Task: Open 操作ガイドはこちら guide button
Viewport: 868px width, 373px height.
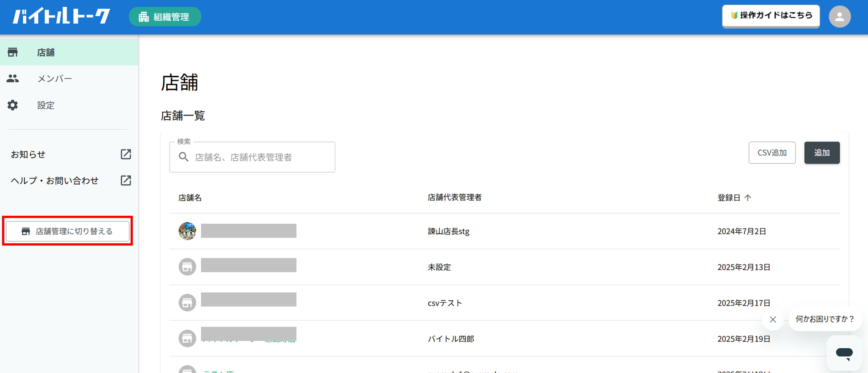Action: 771,15
